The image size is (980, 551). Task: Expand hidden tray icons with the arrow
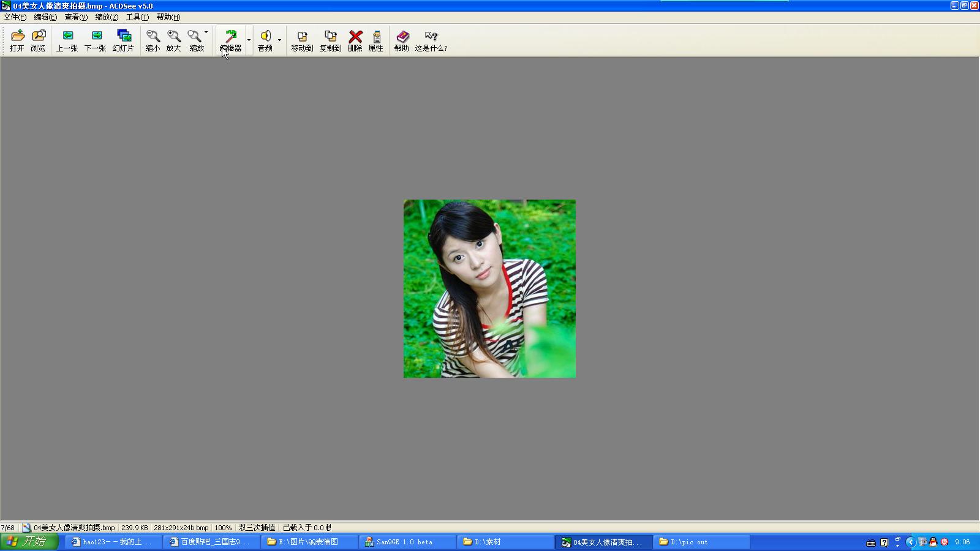pyautogui.click(x=910, y=542)
